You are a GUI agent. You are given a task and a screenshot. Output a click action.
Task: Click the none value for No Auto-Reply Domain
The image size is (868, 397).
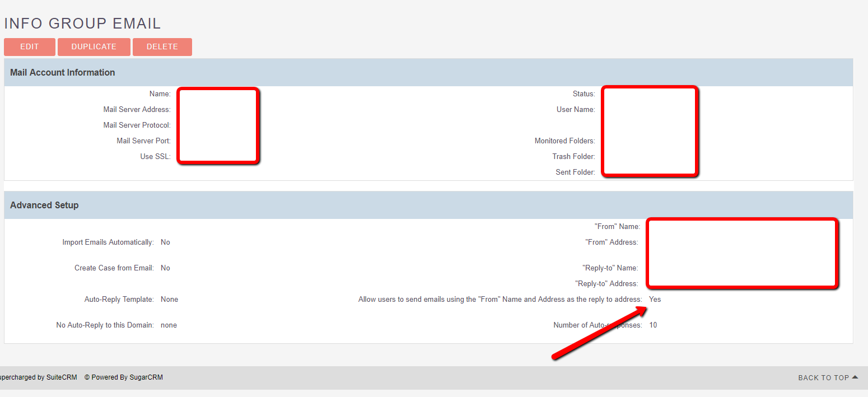coord(169,325)
